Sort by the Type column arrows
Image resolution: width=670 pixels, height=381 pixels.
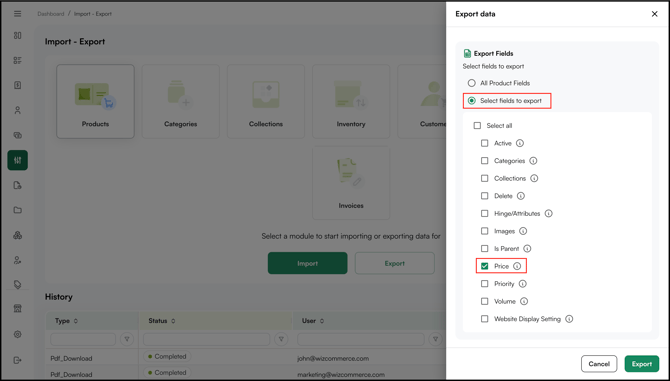[x=76, y=321]
